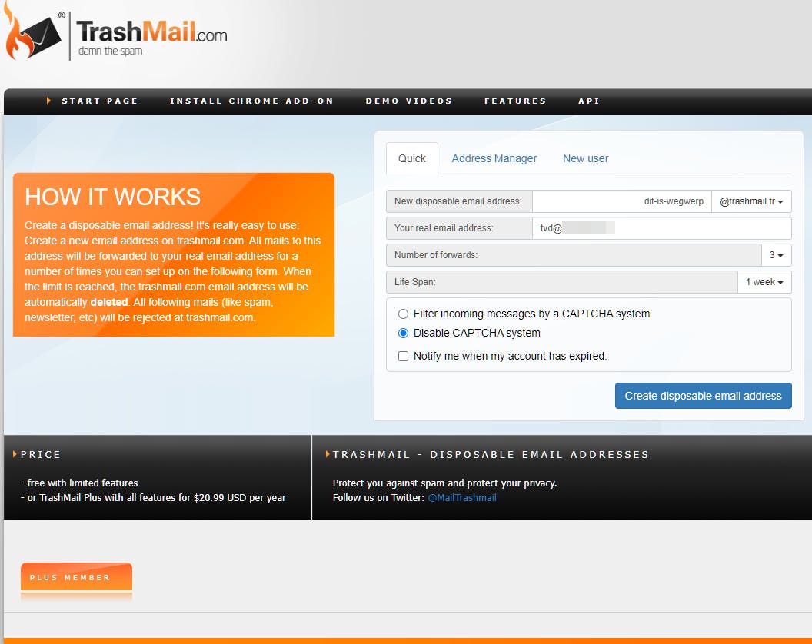Click the 'damn the spam' tagline
Image resolution: width=812 pixels, height=644 pixels.
point(110,51)
